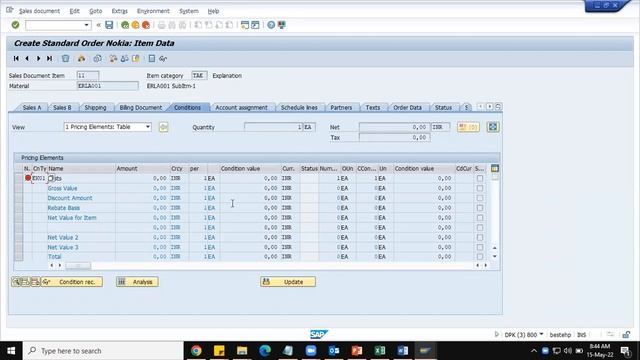The height and width of the screenshot is (360, 640).
Task: Click the collapse arrows beside command field
Action: [x=98, y=25]
